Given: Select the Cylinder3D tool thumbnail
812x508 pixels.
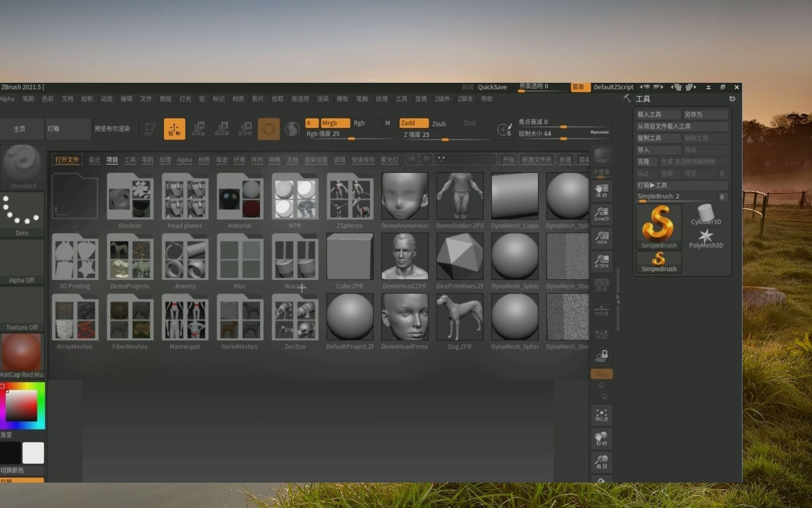Looking at the screenshot, I should click(706, 215).
